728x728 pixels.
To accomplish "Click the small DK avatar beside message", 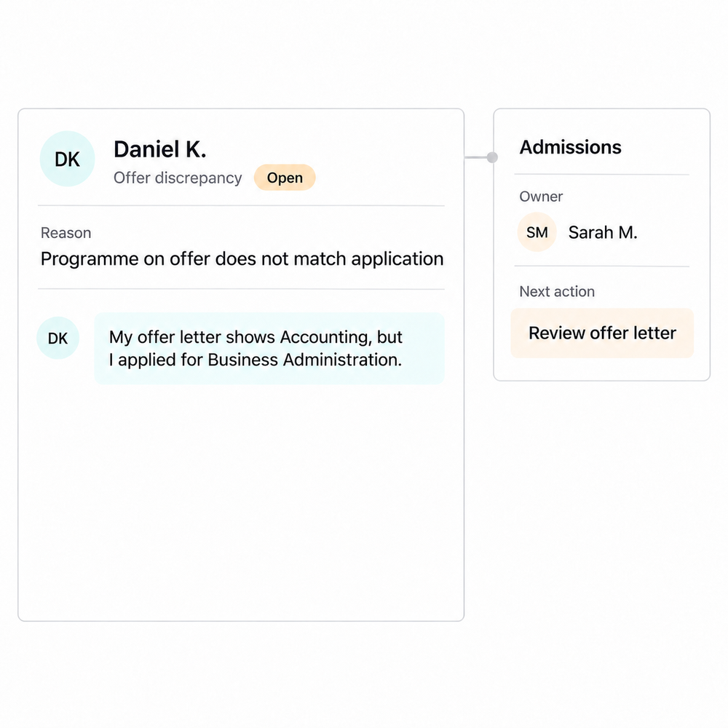I will pos(58,338).
